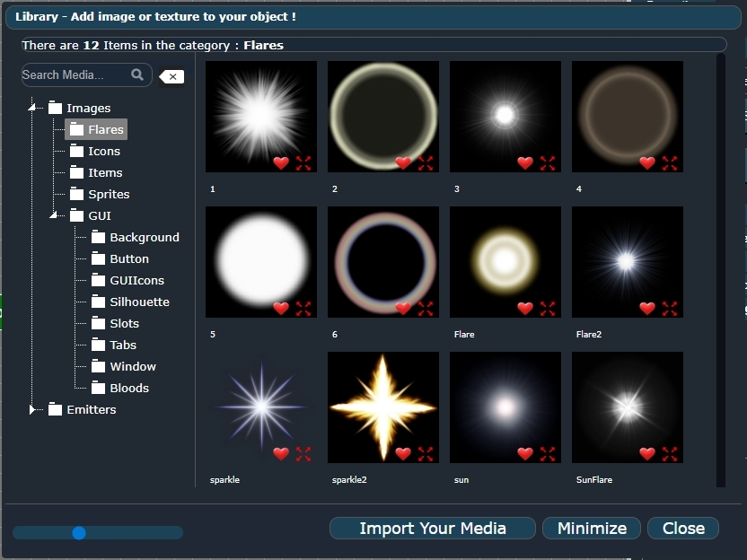Image resolution: width=747 pixels, height=560 pixels.
Task: Click the thumbnail size slider handle
Action: point(79,533)
